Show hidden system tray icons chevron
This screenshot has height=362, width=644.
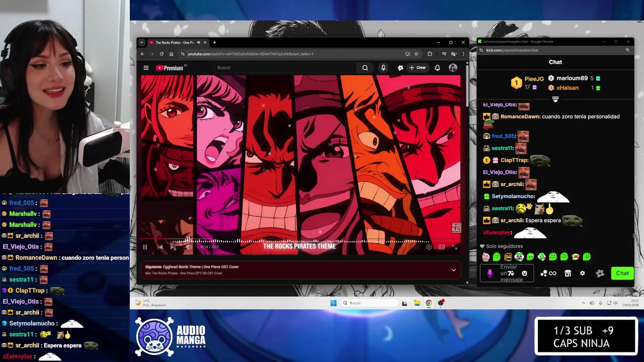[x=584, y=303]
